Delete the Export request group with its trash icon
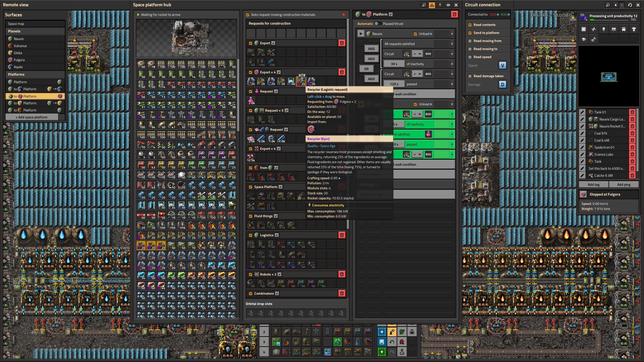This screenshot has height=362, width=644. click(x=342, y=43)
